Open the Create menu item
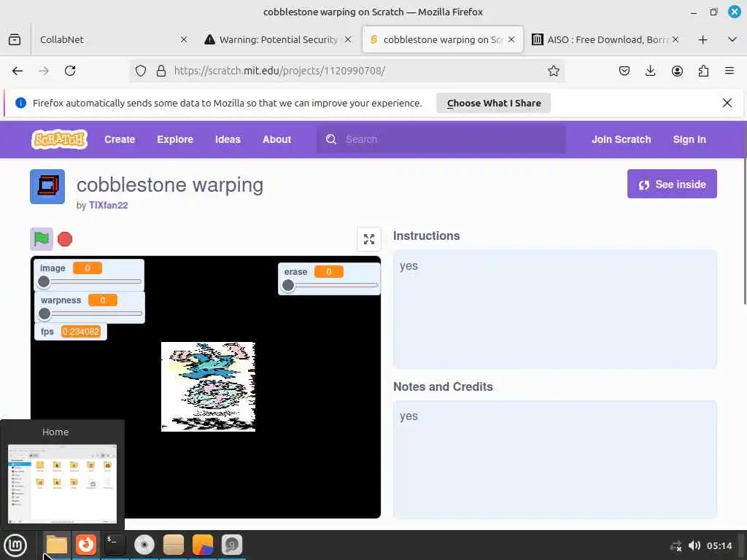747x560 pixels. [x=120, y=139]
